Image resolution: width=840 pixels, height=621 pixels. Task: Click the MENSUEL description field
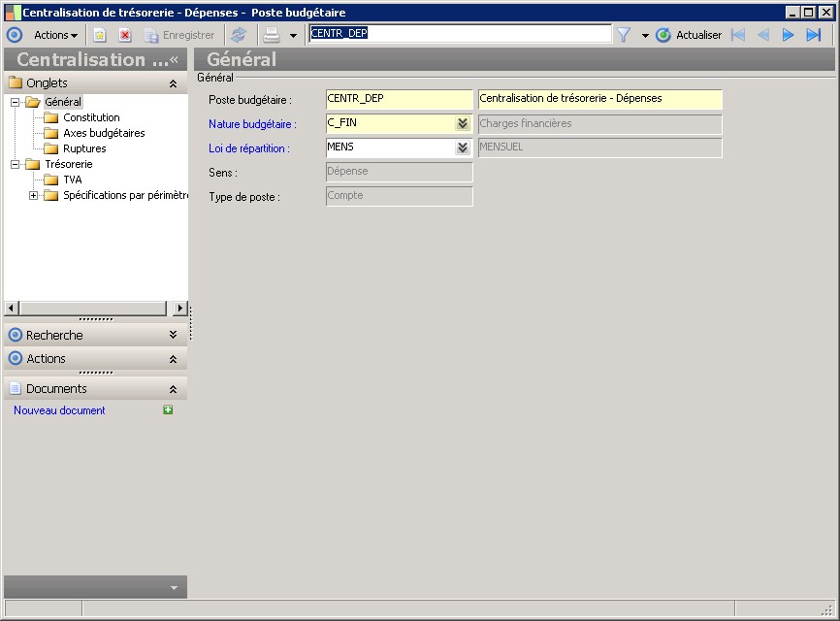pos(600,147)
